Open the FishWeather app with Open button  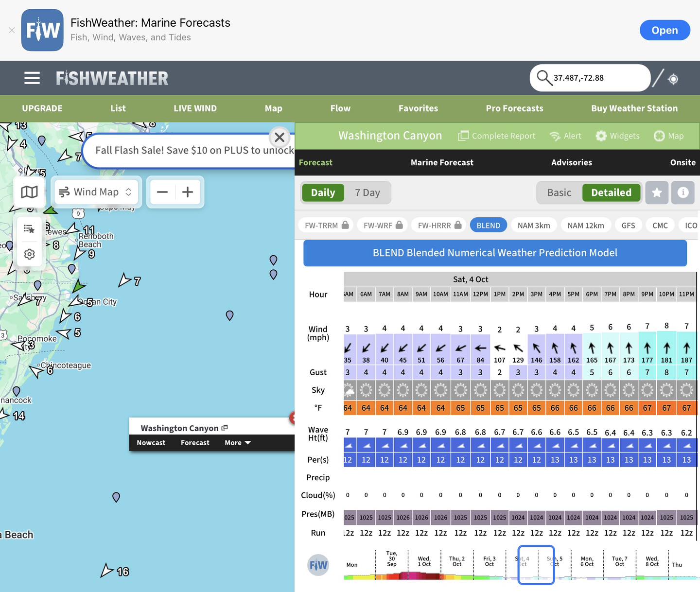pos(665,30)
